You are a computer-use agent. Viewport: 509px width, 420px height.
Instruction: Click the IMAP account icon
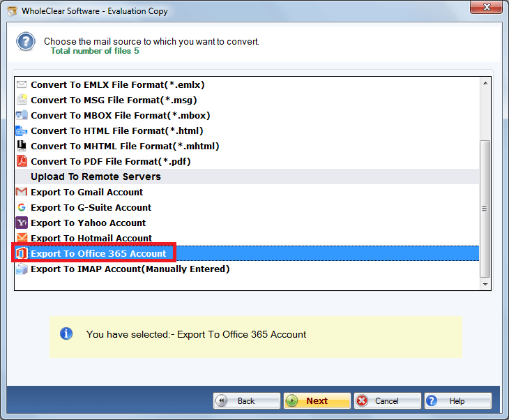tap(22, 269)
